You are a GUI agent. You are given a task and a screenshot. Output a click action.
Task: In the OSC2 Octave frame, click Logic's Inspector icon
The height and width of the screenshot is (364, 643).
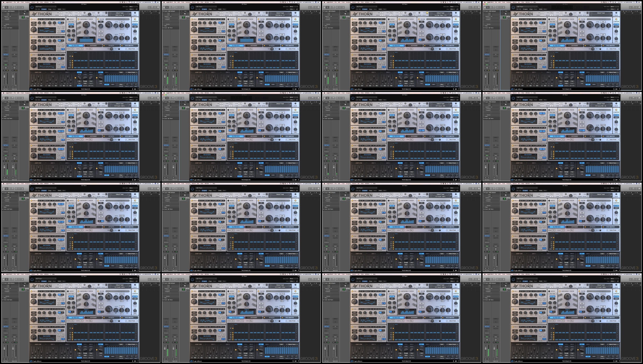[7, 7]
